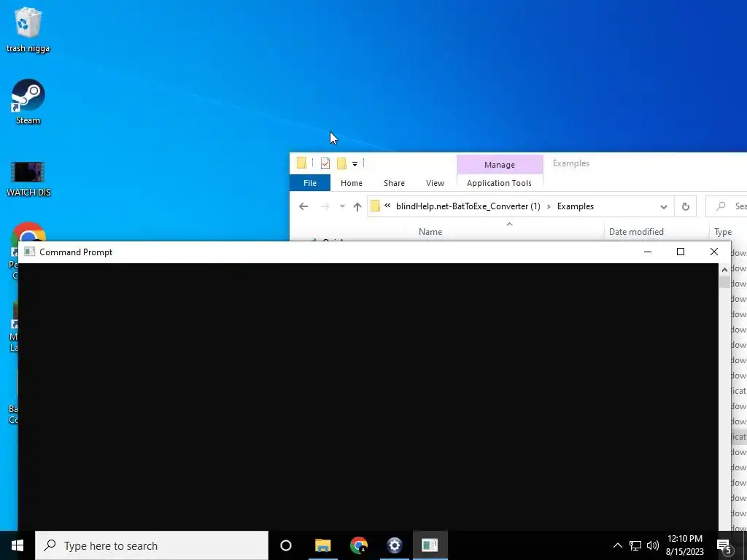Switch to the View ribbon tab
747x560 pixels.
(x=435, y=183)
